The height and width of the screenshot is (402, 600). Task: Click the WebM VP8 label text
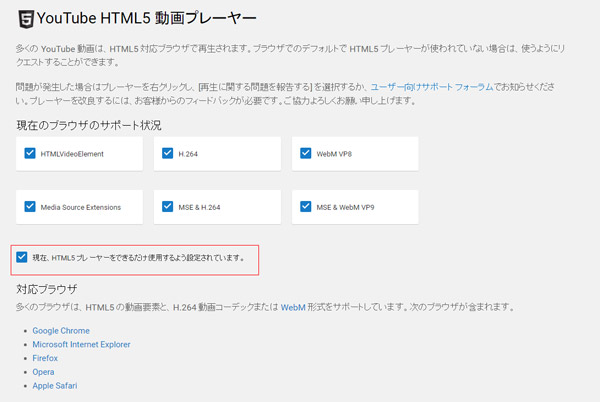click(334, 154)
